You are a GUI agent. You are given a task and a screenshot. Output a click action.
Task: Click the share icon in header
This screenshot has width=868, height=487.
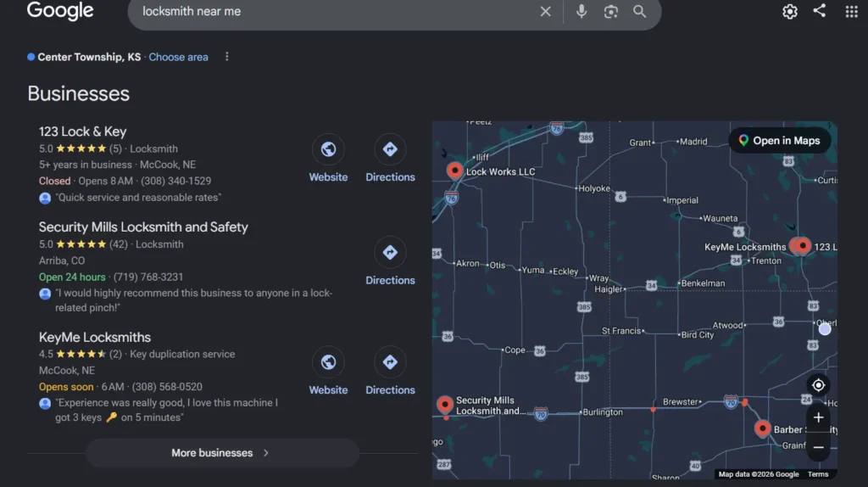pos(820,10)
